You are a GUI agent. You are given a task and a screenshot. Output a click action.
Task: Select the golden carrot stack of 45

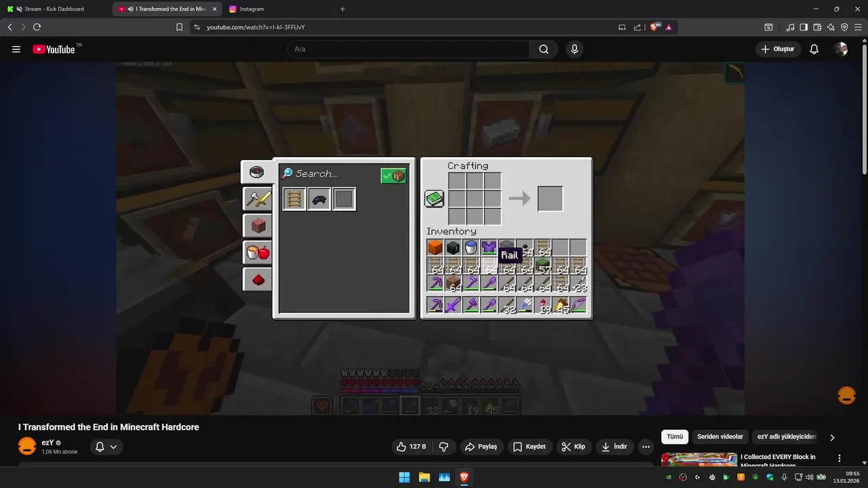pyautogui.click(x=561, y=305)
